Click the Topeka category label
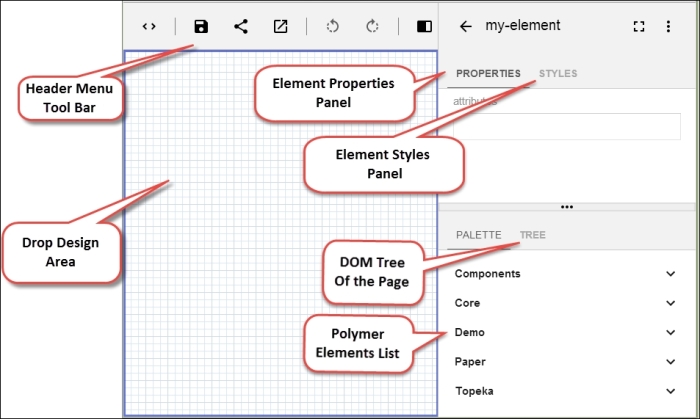The image size is (700, 419). click(475, 391)
